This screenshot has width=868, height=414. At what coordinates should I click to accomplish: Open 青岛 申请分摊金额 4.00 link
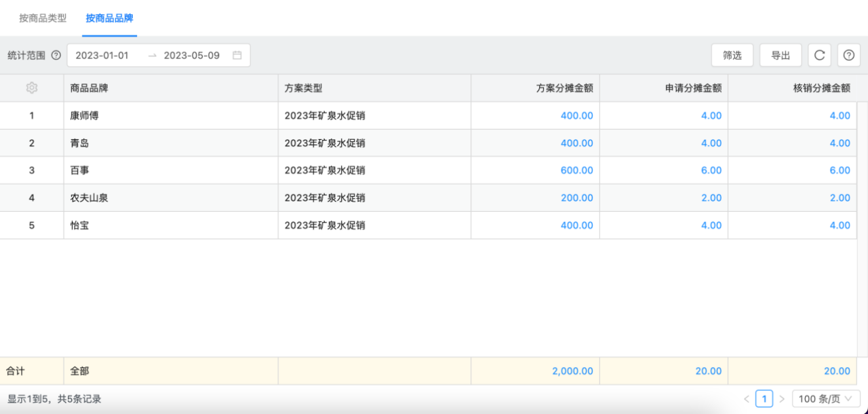click(x=711, y=143)
